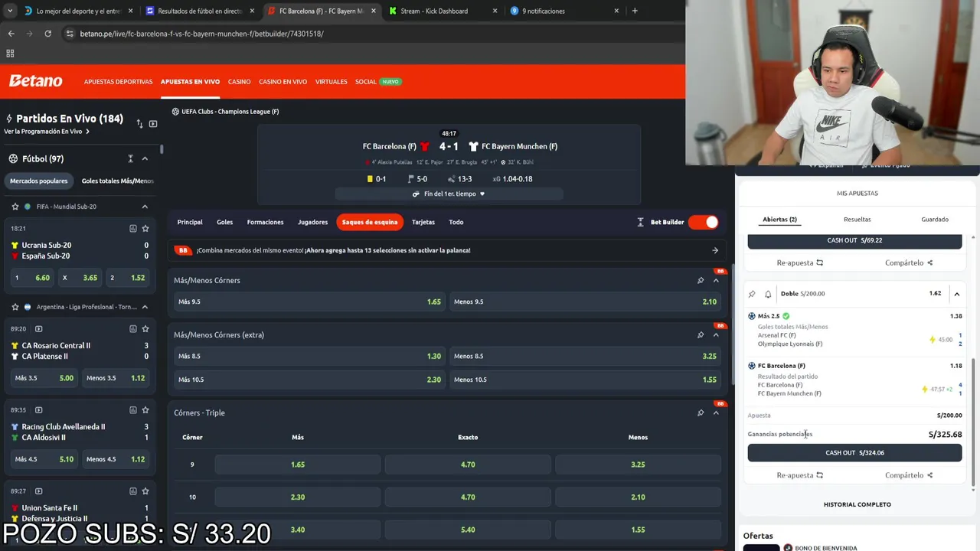Select Menos 8.5 corners odds 3.25
Viewport: 980px width, 551px height.
coord(585,356)
